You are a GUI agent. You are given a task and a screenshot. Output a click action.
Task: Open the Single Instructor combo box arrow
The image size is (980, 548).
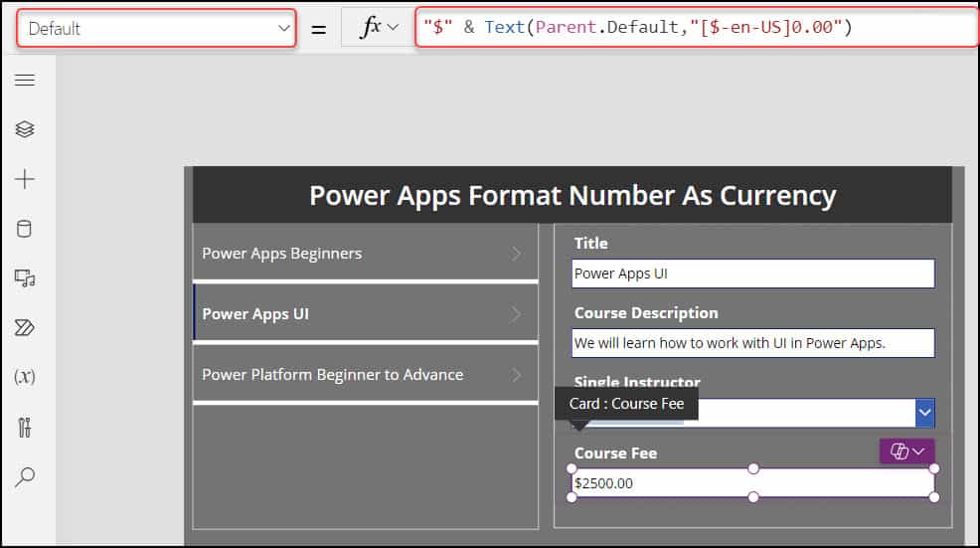(924, 413)
